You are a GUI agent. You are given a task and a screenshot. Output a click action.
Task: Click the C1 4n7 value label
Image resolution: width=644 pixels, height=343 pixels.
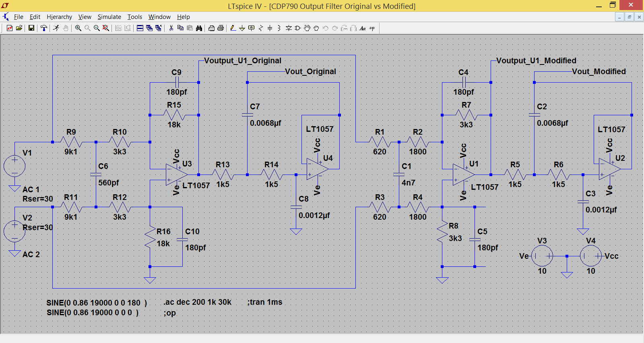tap(408, 183)
